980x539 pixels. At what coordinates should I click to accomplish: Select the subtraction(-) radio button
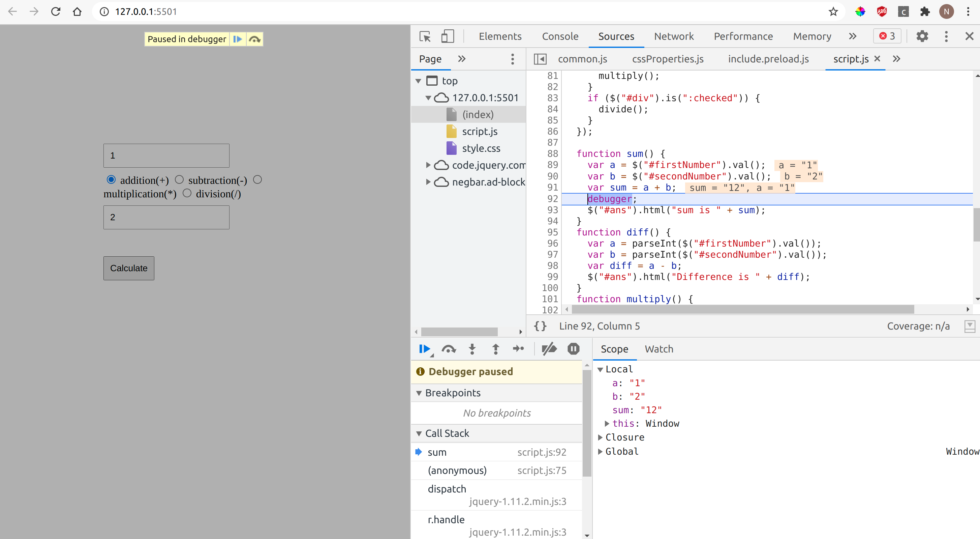click(x=179, y=179)
